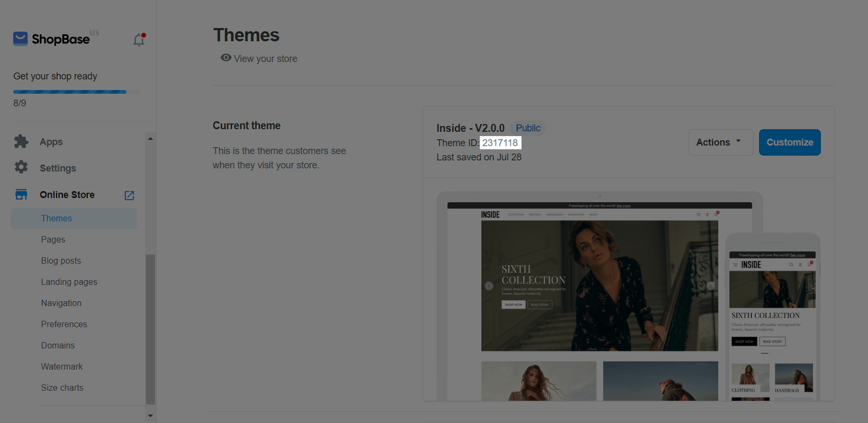This screenshot has width=868, height=423.
Task: Open the Actions dropdown
Action: [720, 142]
